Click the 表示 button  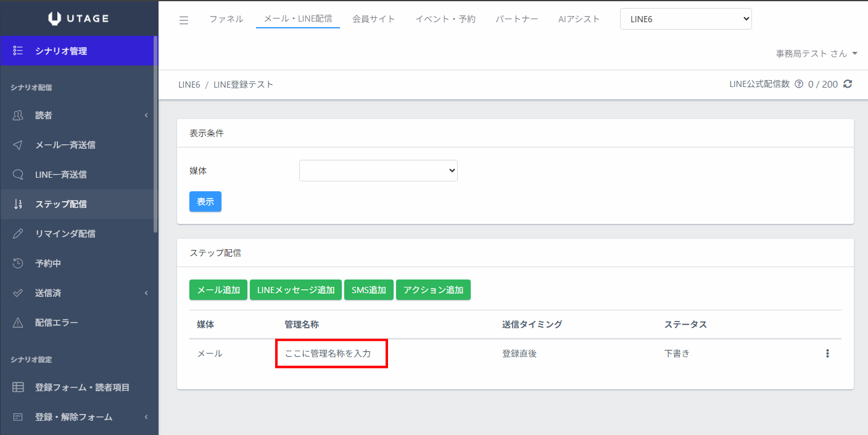click(x=205, y=202)
